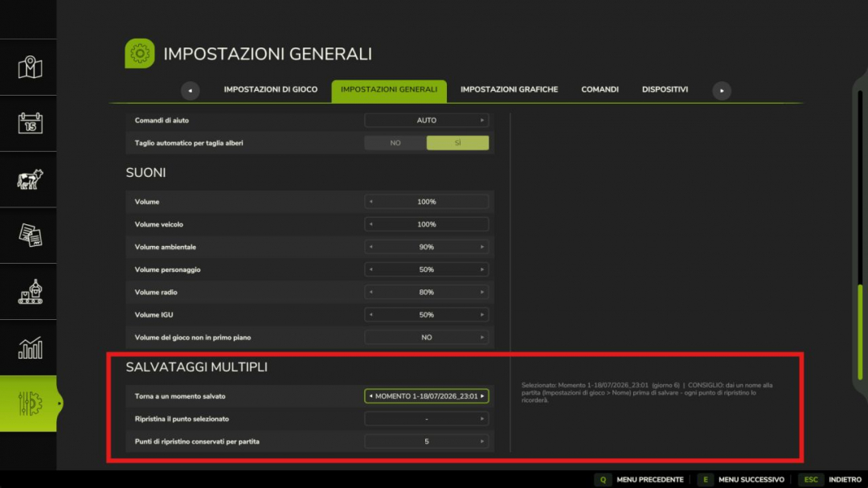Advance the Momento salvato selector right arrow
868x488 pixels.
click(x=482, y=396)
